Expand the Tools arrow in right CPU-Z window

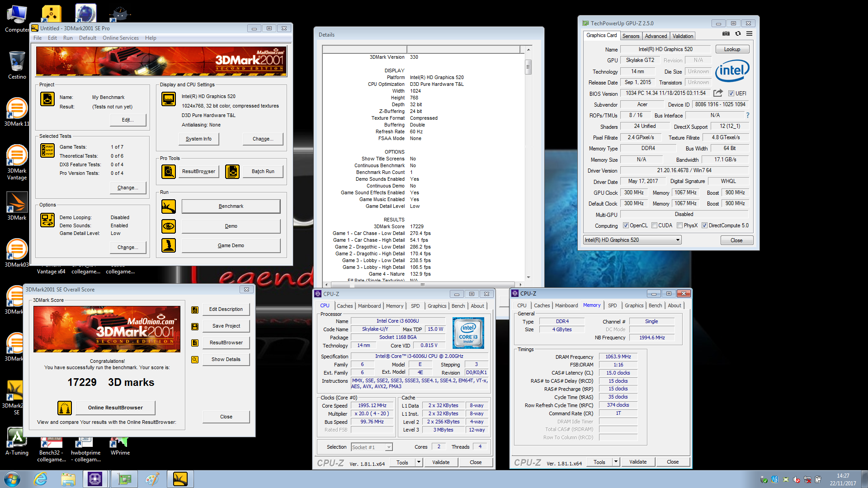coord(616,462)
